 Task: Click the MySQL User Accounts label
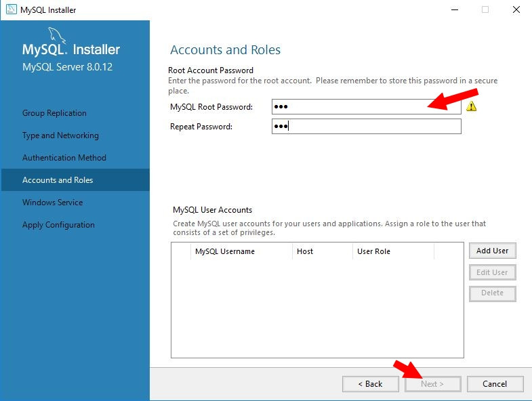pos(212,210)
